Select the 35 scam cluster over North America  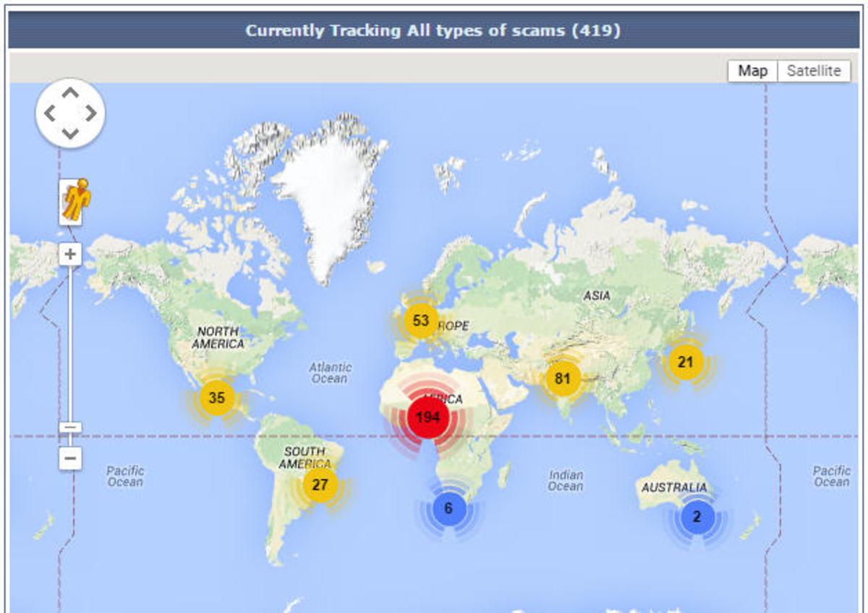pyautogui.click(x=216, y=397)
